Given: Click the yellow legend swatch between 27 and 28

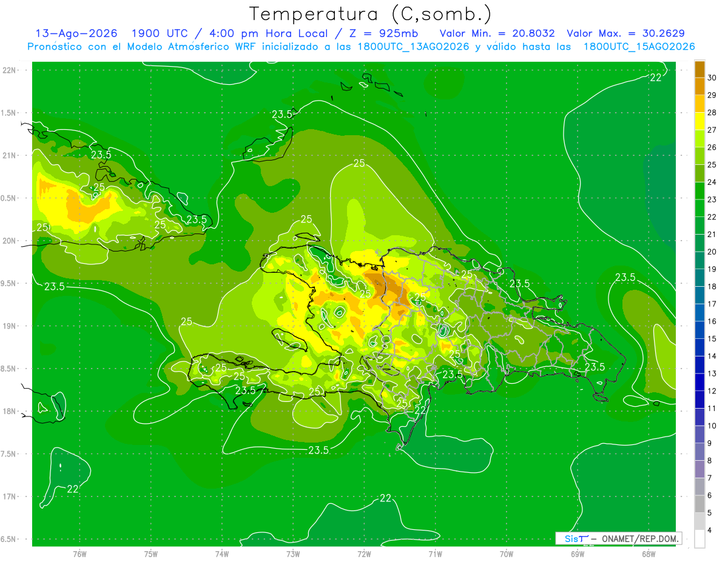Looking at the screenshot, I should click(x=699, y=122).
